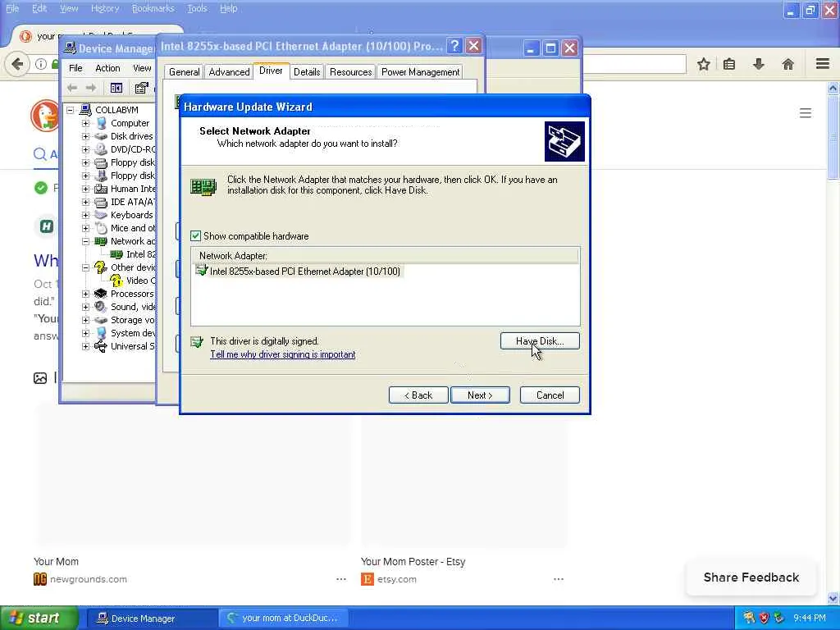Screen dimensions: 840x630
Task: Go to Firefox home page icon
Action: (x=787, y=64)
